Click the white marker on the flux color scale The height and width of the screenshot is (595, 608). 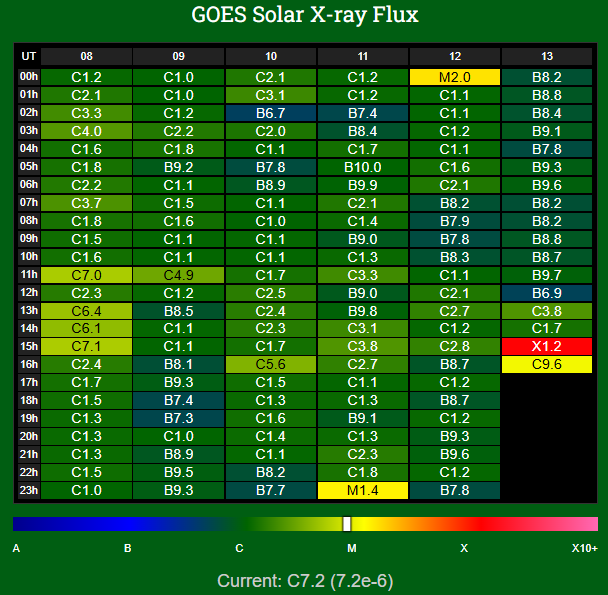[347, 524]
